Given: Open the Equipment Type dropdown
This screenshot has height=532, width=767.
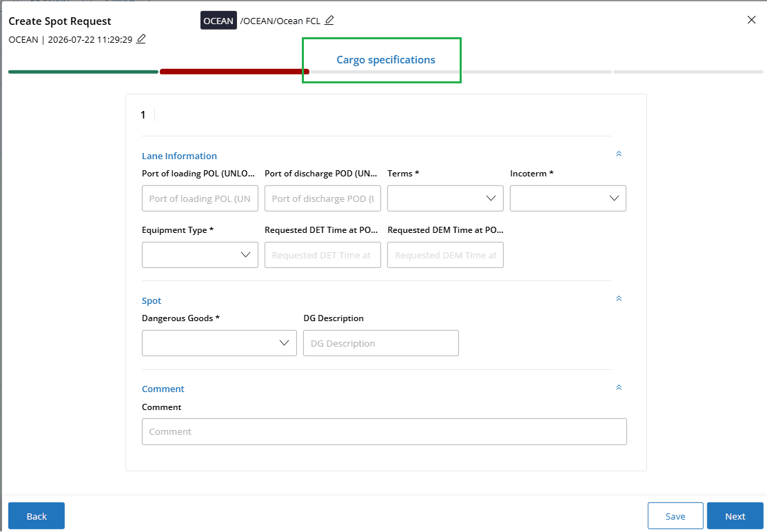Looking at the screenshot, I should pos(200,255).
